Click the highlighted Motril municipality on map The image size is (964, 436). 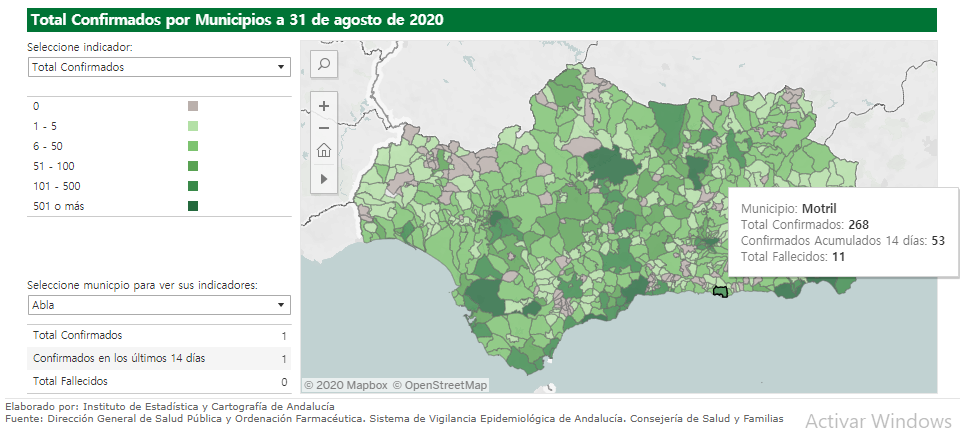point(718,291)
